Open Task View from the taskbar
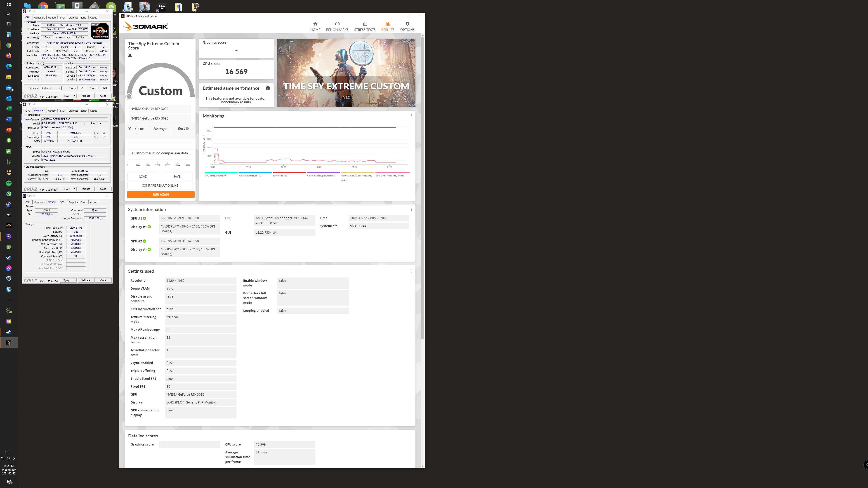This screenshot has width=868, height=488. [x=9, y=14]
